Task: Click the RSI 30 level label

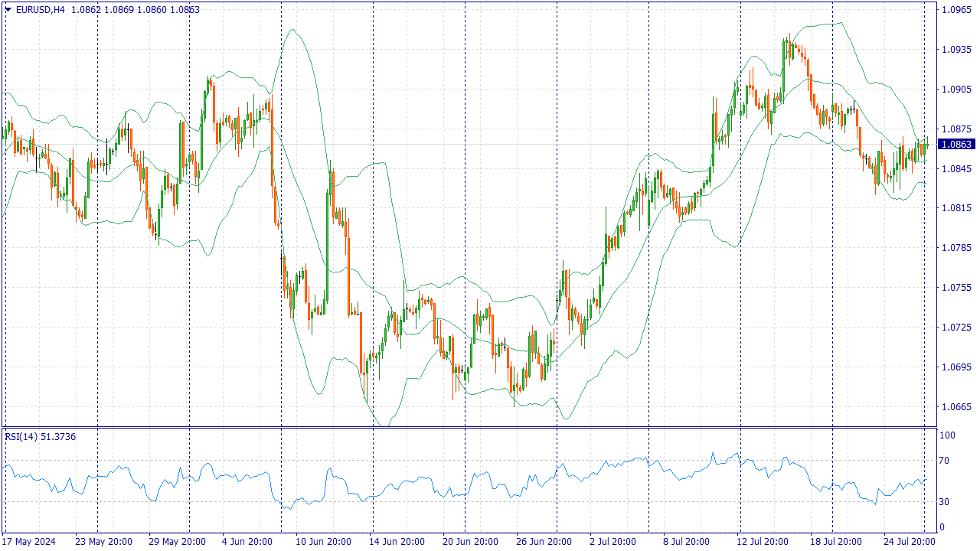Action: [x=945, y=502]
